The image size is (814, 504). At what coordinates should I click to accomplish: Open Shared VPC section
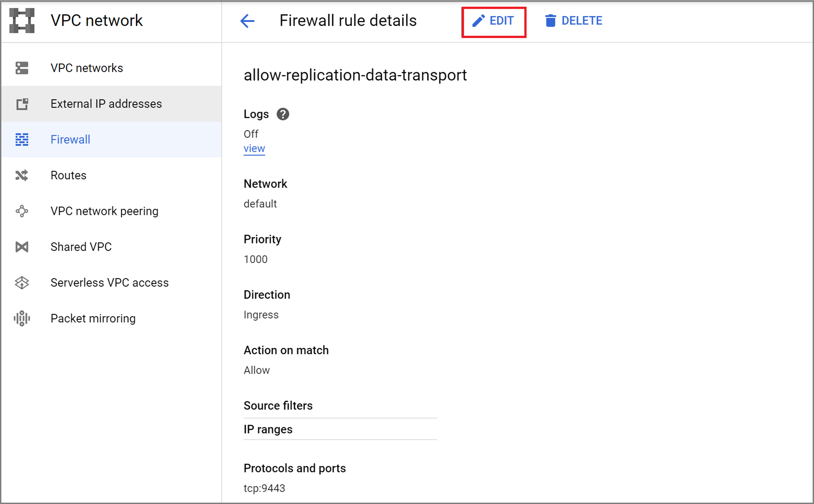(81, 247)
